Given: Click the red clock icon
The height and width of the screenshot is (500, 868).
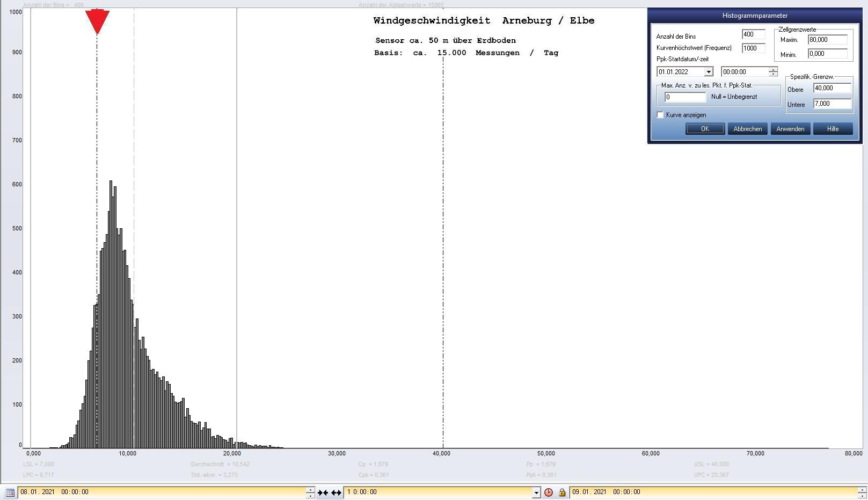Looking at the screenshot, I should pos(549,492).
